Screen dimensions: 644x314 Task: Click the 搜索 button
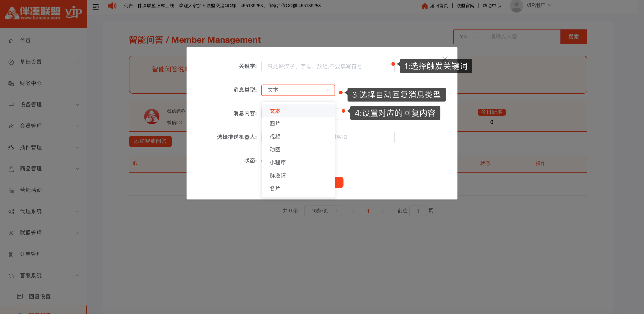(573, 37)
